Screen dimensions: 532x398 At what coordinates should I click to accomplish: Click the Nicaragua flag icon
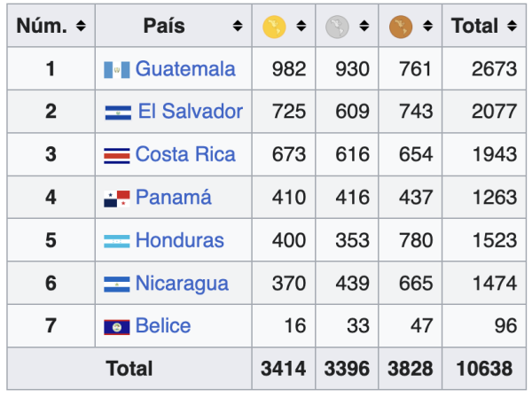(117, 285)
